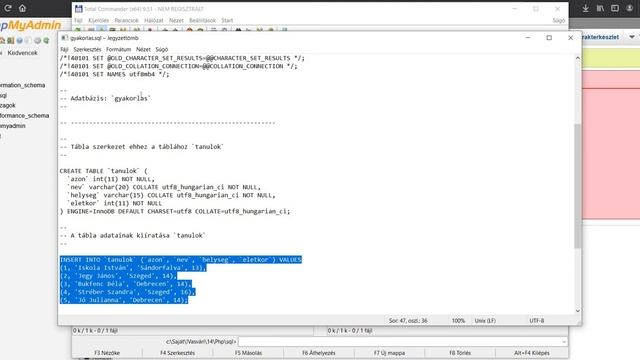Click the Alt+F4 Kilépés button

[531, 353]
